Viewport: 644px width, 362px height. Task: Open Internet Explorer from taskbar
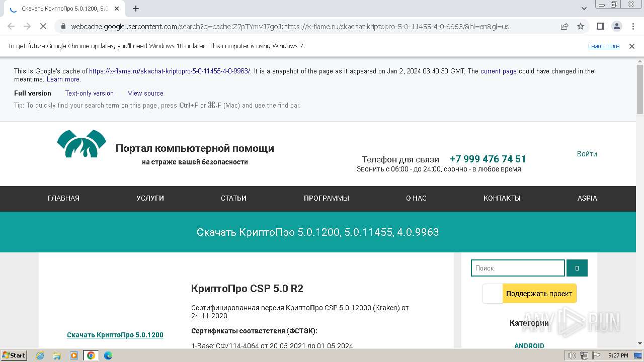click(x=40, y=355)
